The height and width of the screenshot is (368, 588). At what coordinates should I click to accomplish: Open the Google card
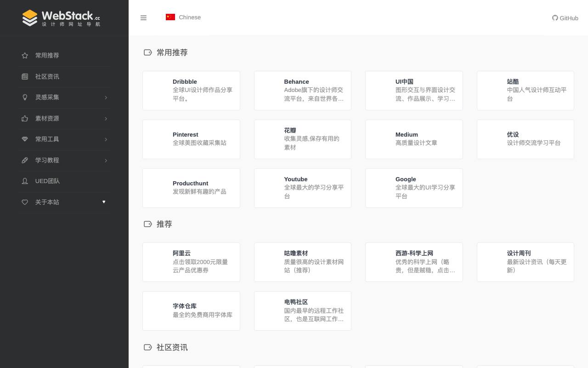pyautogui.click(x=414, y=188)
